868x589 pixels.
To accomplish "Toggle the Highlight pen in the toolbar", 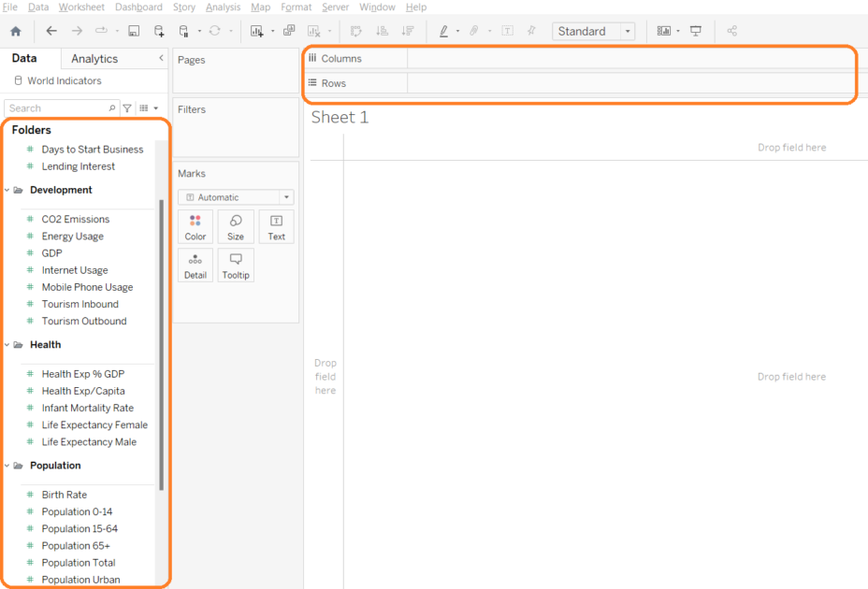I will click(x=441, y=31).
